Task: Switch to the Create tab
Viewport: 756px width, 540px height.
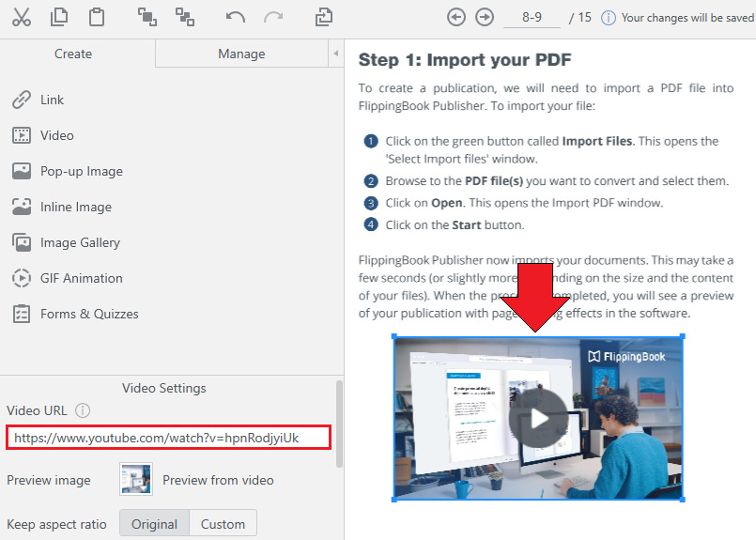Action: 73,54
